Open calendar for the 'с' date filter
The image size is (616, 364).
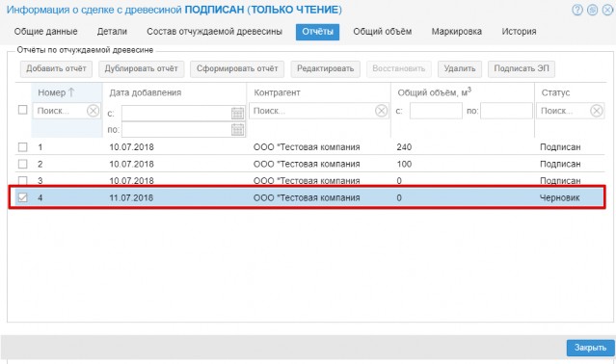(237, 114)
